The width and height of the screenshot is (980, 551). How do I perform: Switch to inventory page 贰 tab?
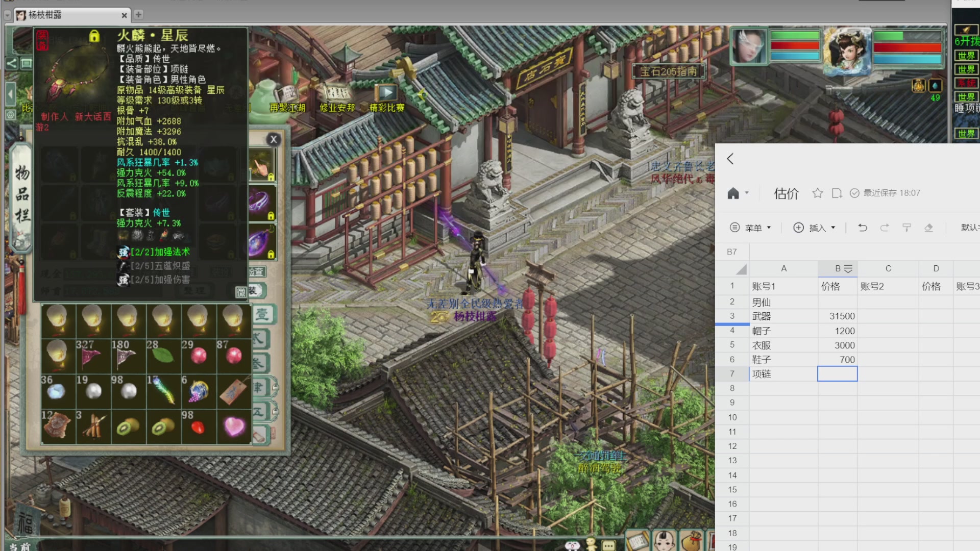[x=259, y=339]
